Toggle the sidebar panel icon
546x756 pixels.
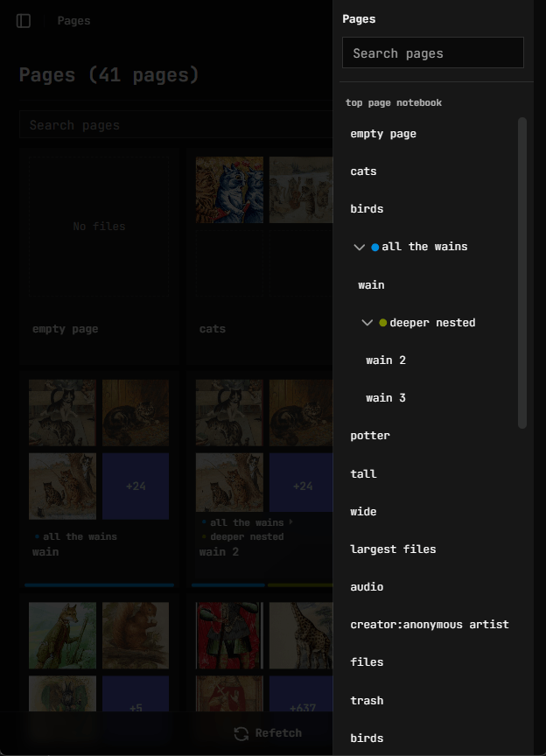pyautogui.click(x=24, y=21)
